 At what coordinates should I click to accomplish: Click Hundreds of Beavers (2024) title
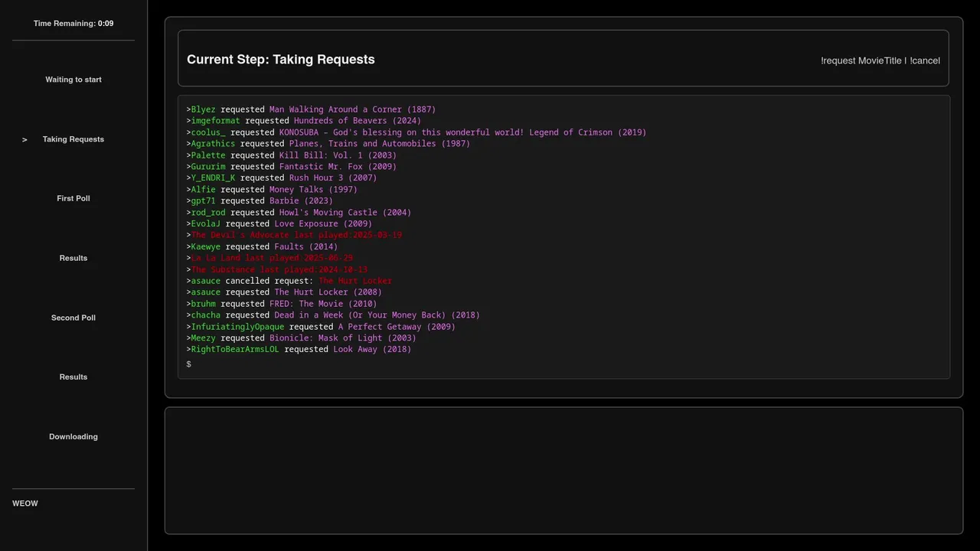click(358, 121)
